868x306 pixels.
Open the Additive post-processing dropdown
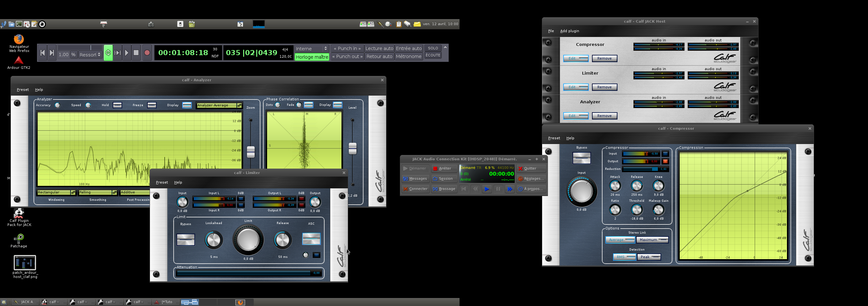pyautogui.click(x=135, y=192)
